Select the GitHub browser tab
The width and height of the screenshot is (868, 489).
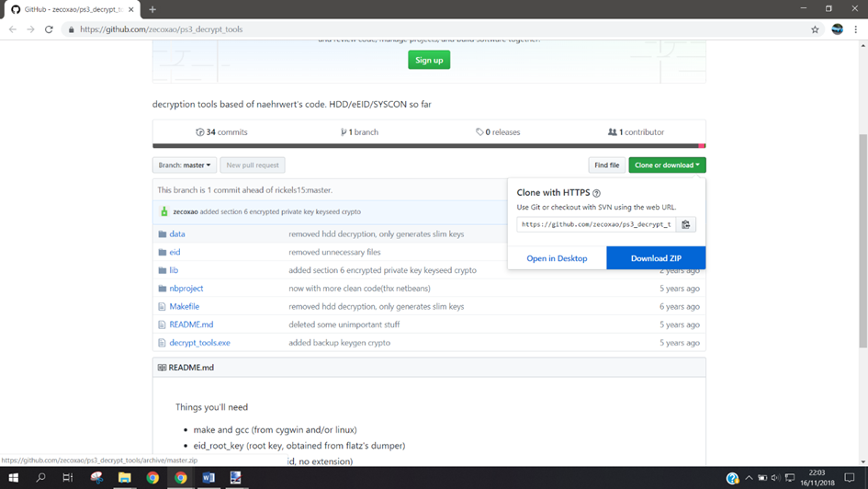coord(72,9)
